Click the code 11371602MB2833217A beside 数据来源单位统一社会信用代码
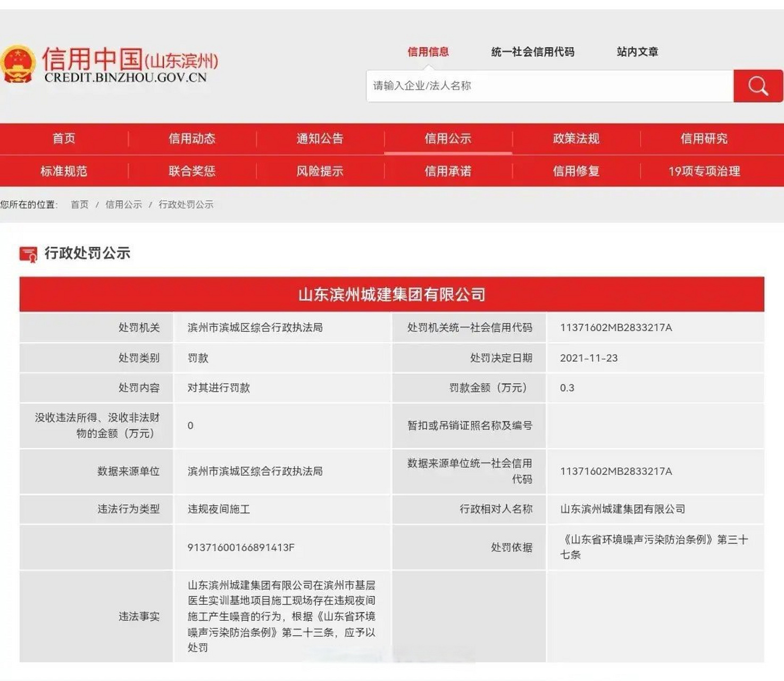Viewport: 784px width, 681px height. [x=616, y=471]
